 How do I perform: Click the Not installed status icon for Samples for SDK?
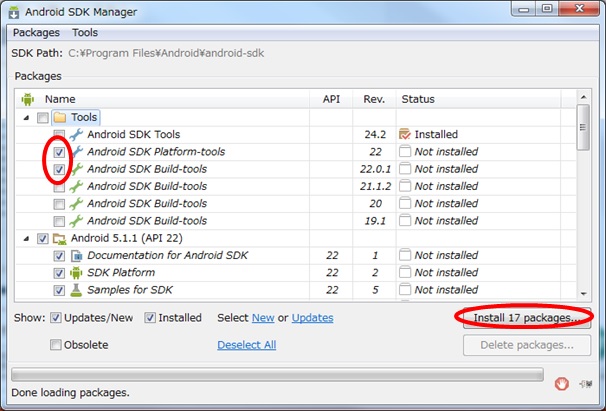coord(405,290)
